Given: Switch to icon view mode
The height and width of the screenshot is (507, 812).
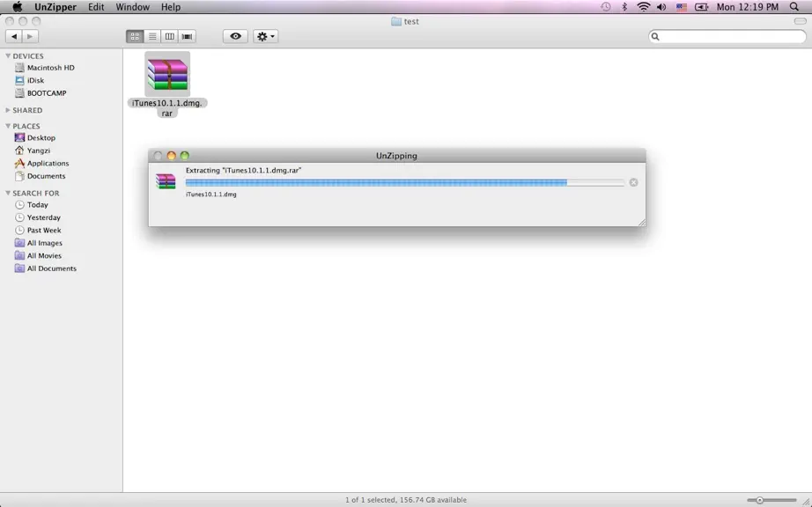Looking at the screenshot, I should pyautogui.click(x=135, y=36).
